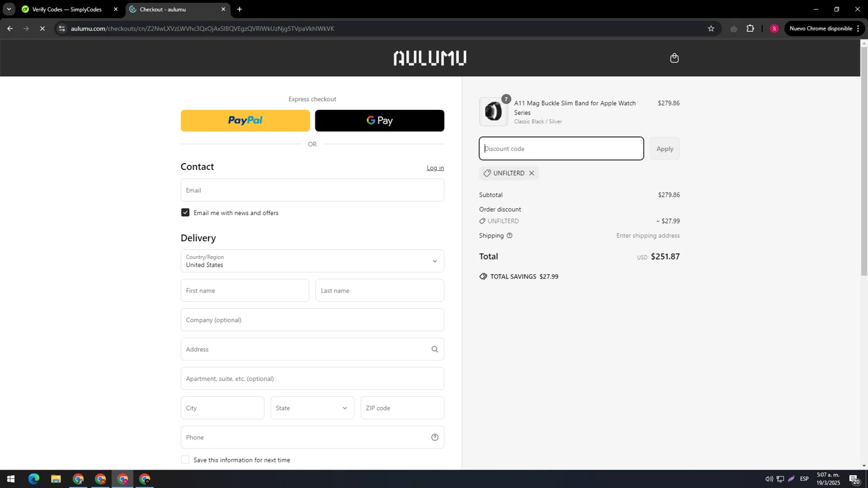
Task: Click the ESP language indicator
Action: point(804,479)
